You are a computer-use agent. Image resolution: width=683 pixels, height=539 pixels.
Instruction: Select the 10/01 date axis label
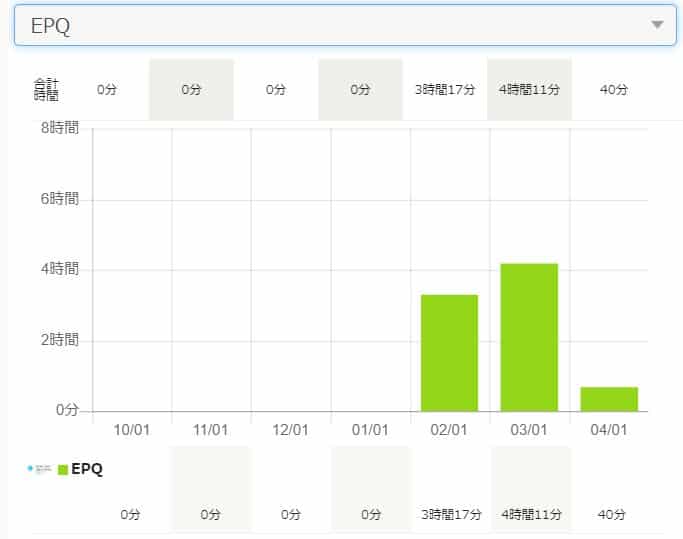click(x=131, y=429)
